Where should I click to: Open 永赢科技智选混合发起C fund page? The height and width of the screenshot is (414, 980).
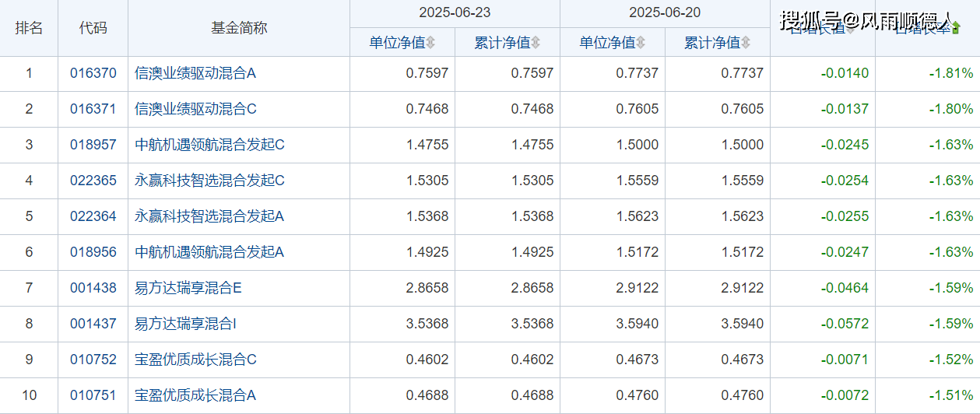[x=210, y=181]
